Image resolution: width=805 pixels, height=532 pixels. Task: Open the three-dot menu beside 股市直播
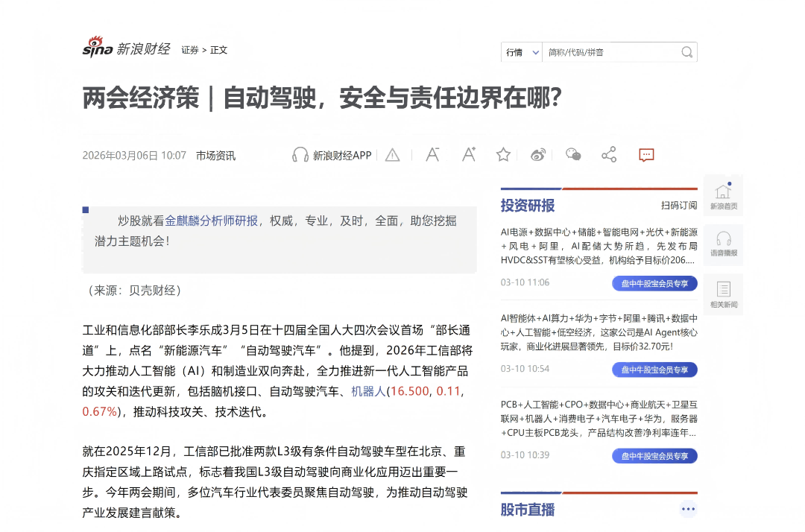[x=688, y=510]
